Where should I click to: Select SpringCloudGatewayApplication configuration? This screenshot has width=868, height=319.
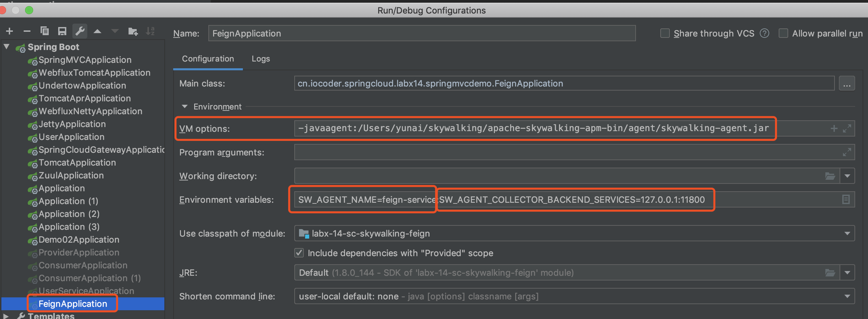tap(101, 150)
